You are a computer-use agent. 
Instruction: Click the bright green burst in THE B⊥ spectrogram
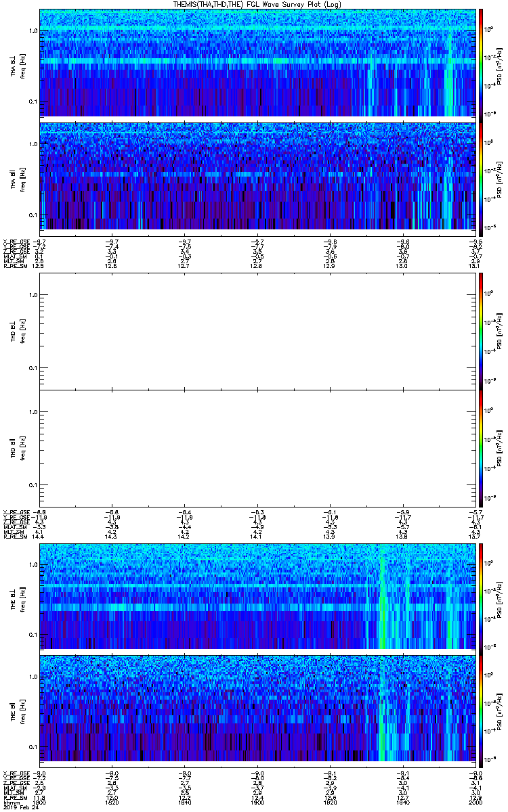coord(381,595)
